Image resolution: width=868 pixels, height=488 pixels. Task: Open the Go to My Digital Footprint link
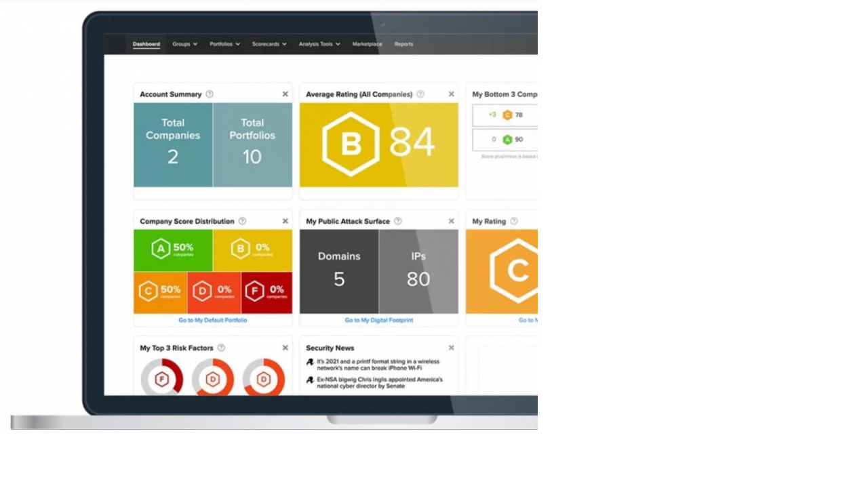click(378, 320)
